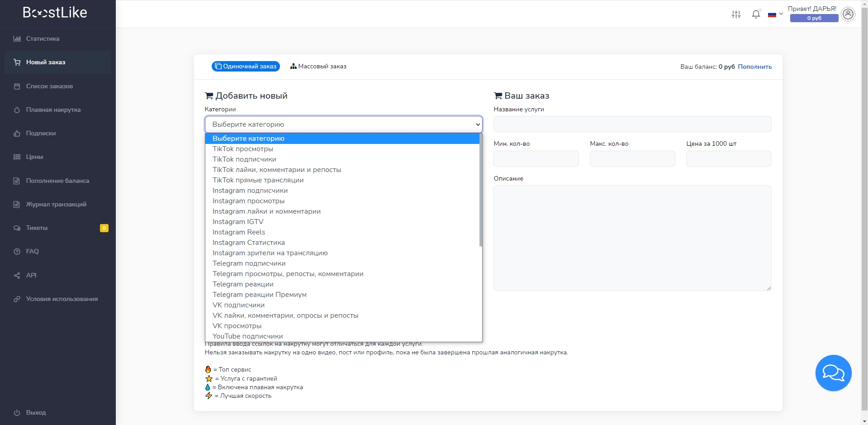Open Цены menu item

(57, 157)
